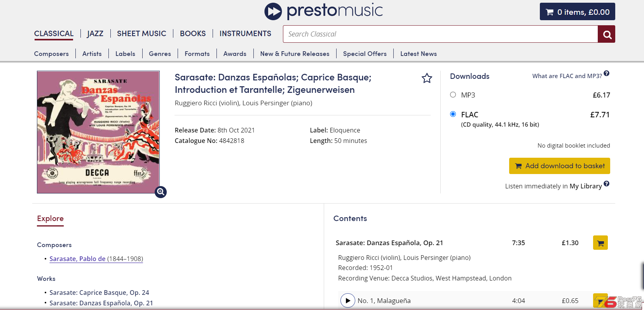Add Danzas Española Op. 21 £1.30 to basket

pos(600,243)
